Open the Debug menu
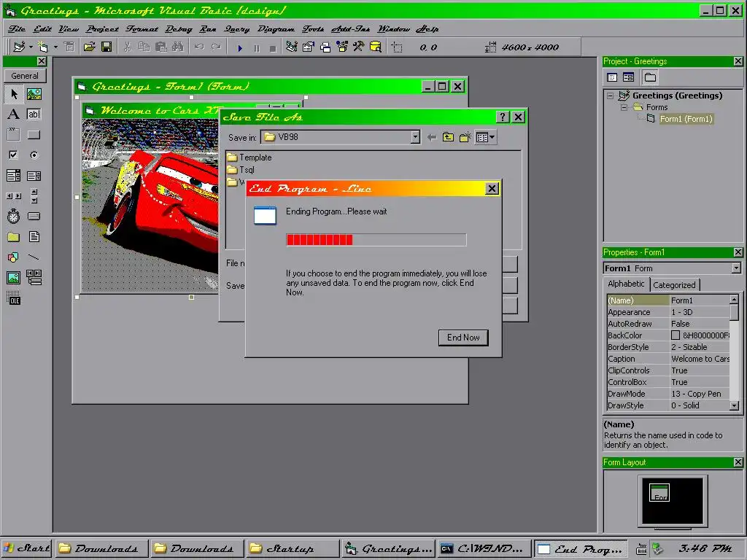This screenshot has height=560, width=747. click(179, 29)
